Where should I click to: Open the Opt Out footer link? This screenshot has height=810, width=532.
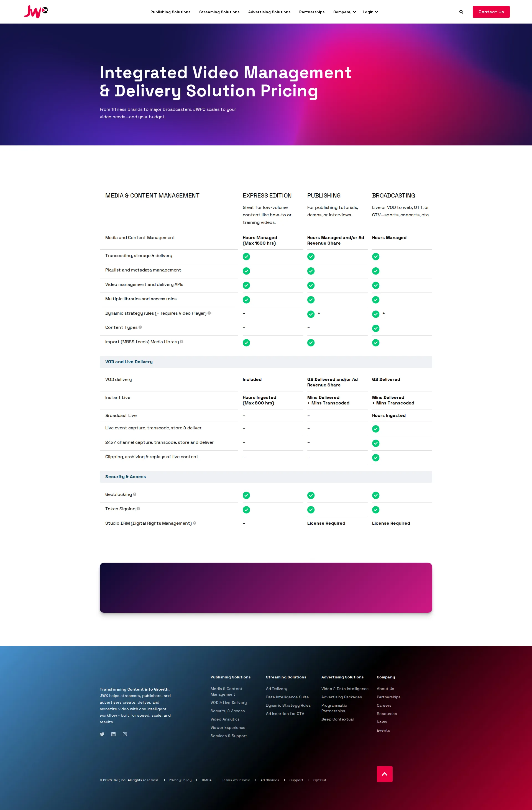(319, 780)
